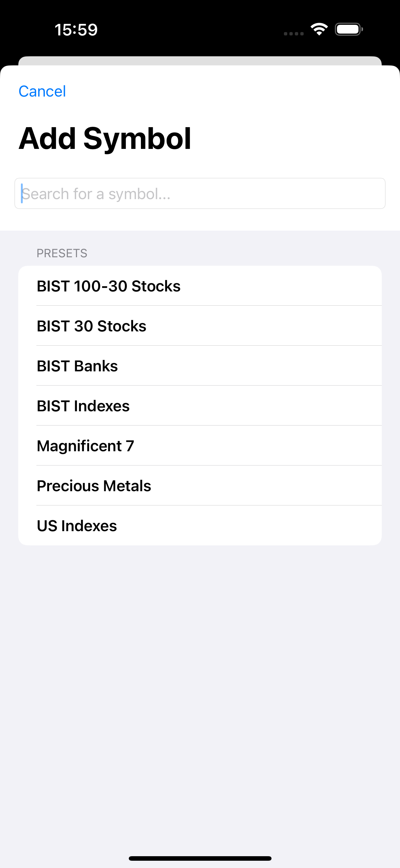The width and height of the screenshot is (400, 868).
Task: Add the US Indexes preset
Action: [200, 526]
